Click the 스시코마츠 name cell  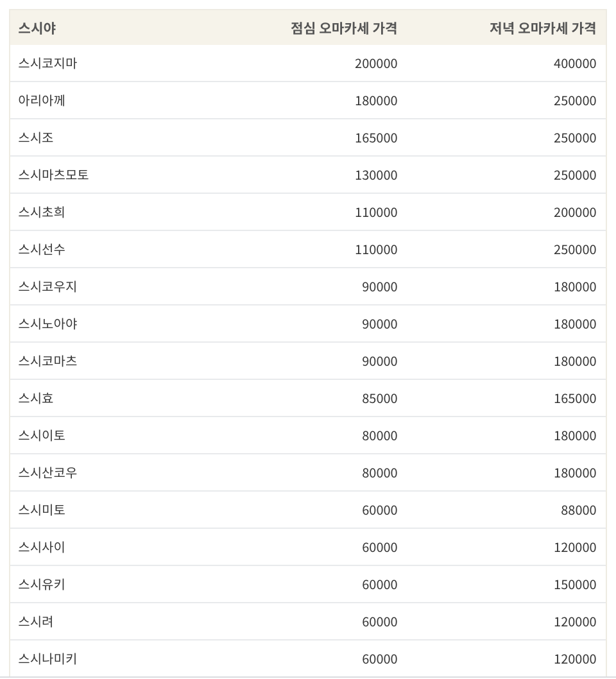pos(47,361)
